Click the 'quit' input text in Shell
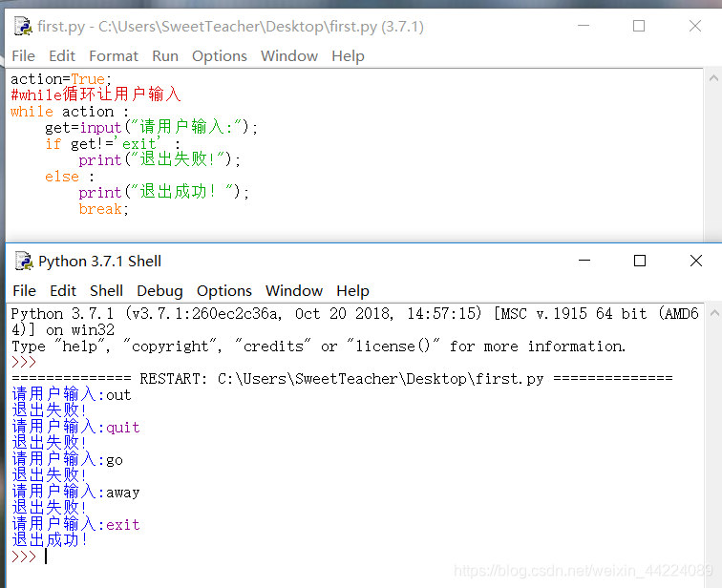This screenshot has height=588, width=722. pyautogui.click(x=123, y=428)
